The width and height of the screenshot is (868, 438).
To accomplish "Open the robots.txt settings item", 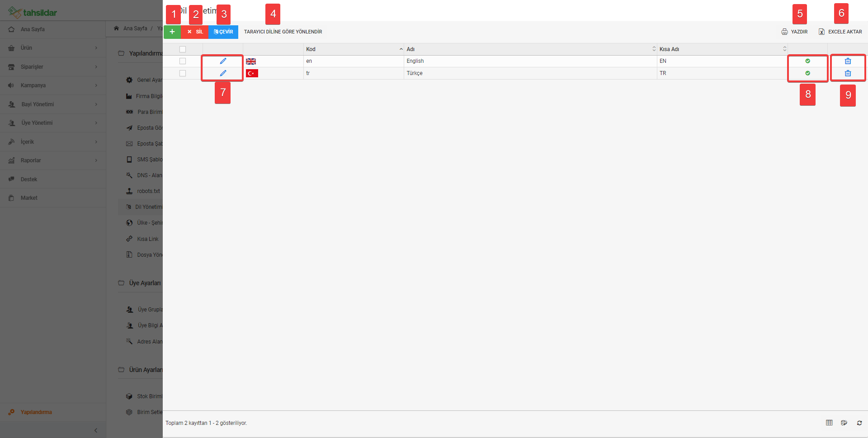I will (148, 191).
